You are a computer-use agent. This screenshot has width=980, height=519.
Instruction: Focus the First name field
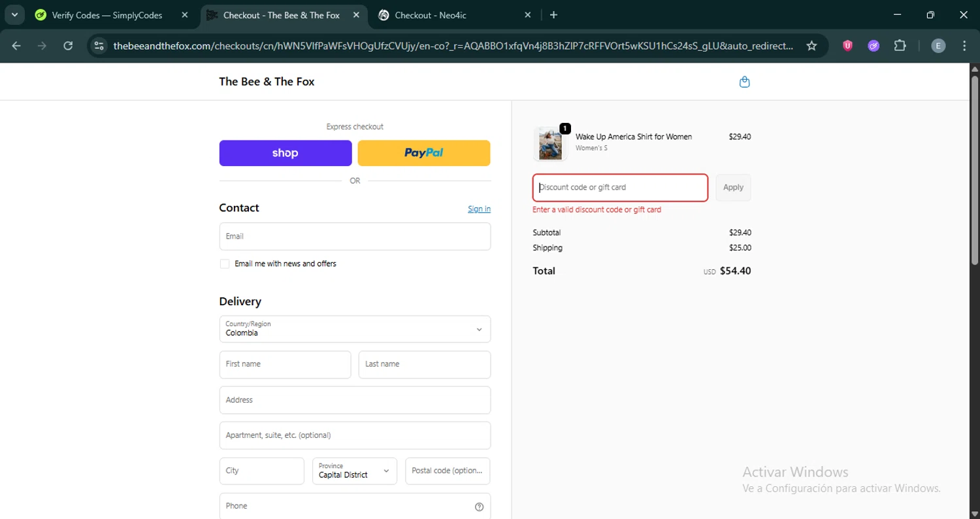pos(285,365)
